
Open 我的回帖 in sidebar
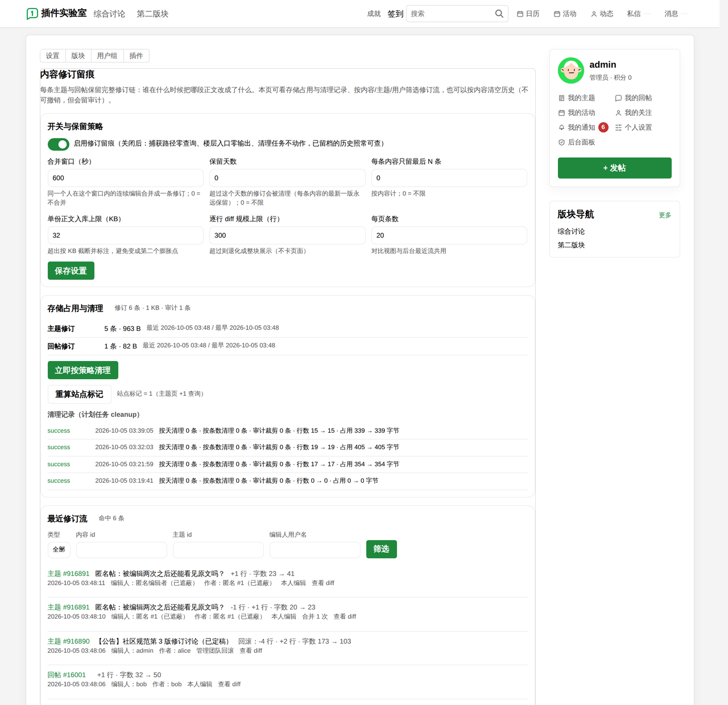pyautogui.click(x=634, y=98)
